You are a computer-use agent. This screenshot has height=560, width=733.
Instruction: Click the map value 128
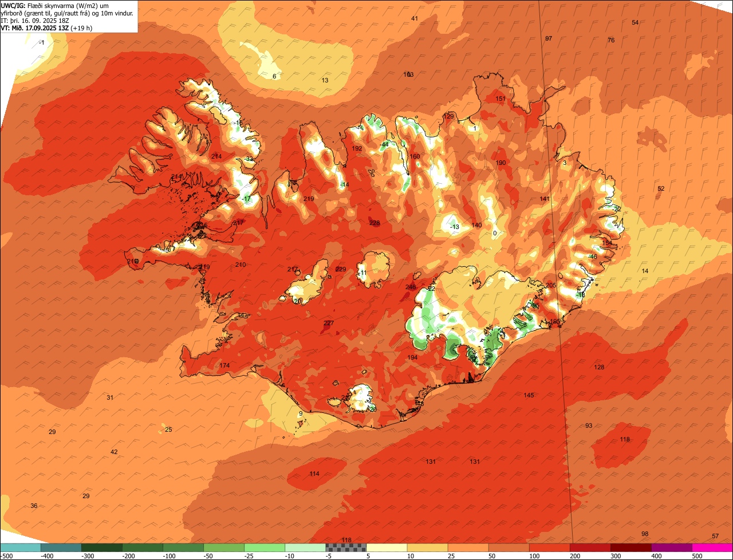click(599, 368)
